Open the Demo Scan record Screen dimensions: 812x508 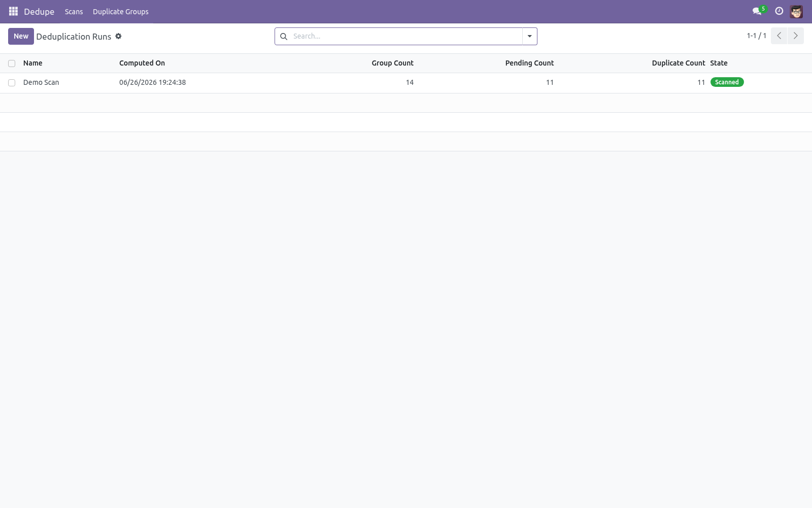41,82
